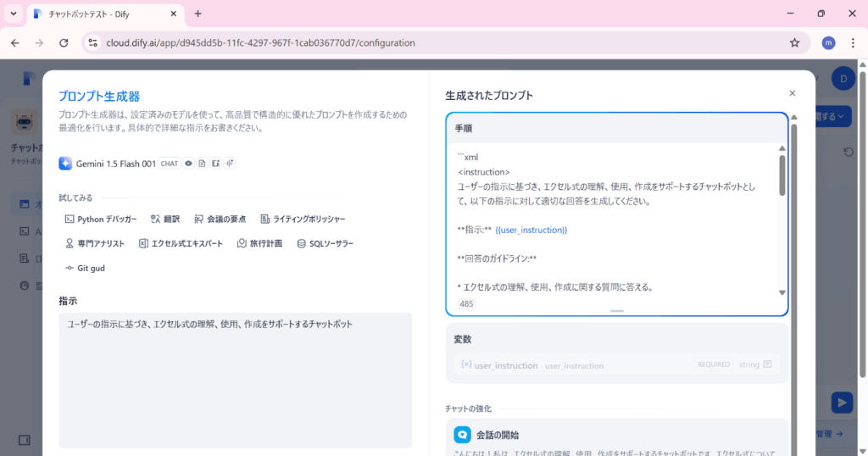Click the variable {x} icon
Viewport: 868px width, 456px height.
(466, 364)
